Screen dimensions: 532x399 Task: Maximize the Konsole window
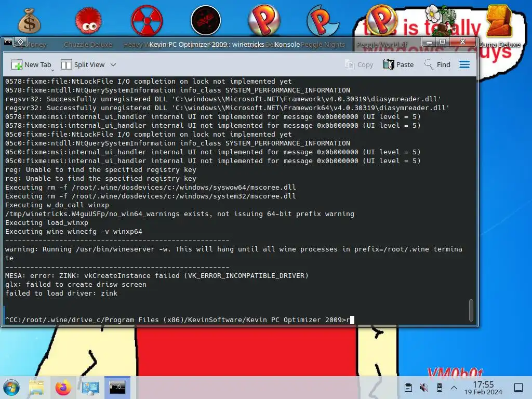[x=443, y=42]
